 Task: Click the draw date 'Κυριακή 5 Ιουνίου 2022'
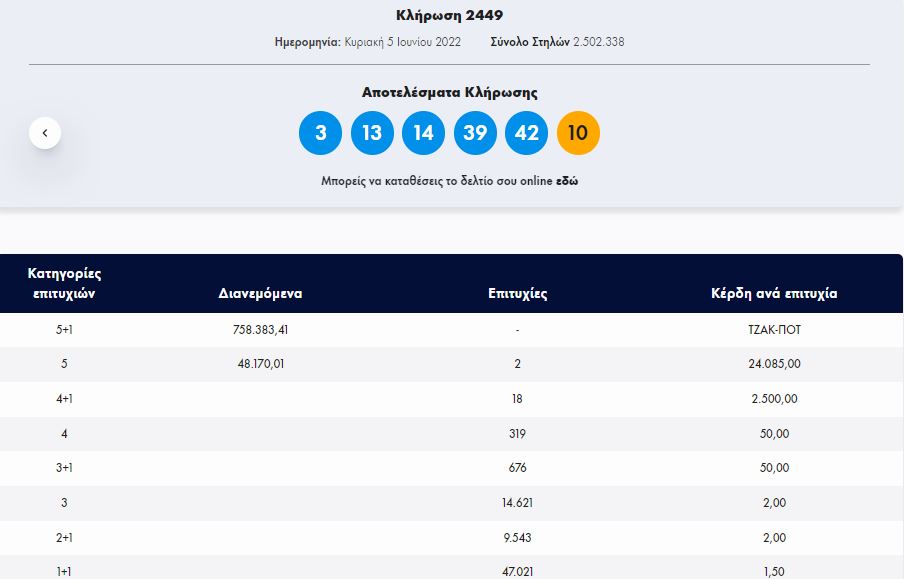[x=402, y=42]
